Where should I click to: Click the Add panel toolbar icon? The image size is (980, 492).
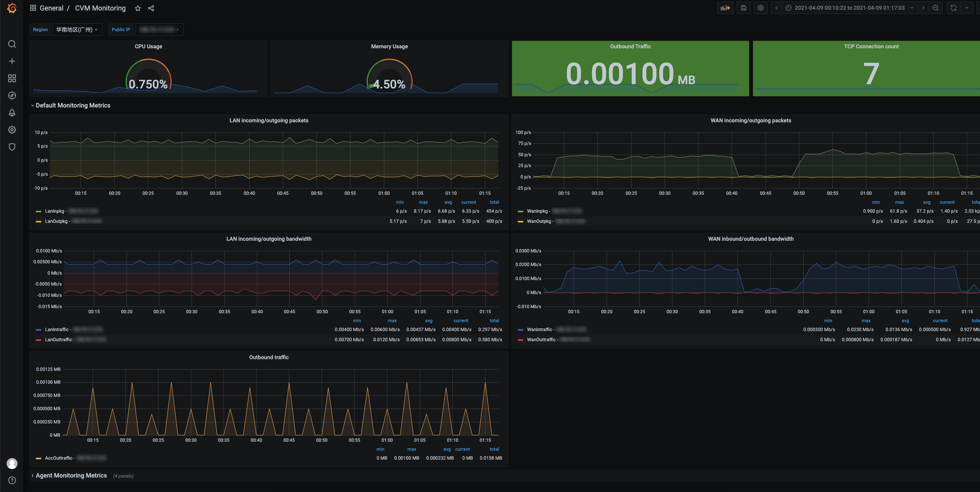[725, 8]
